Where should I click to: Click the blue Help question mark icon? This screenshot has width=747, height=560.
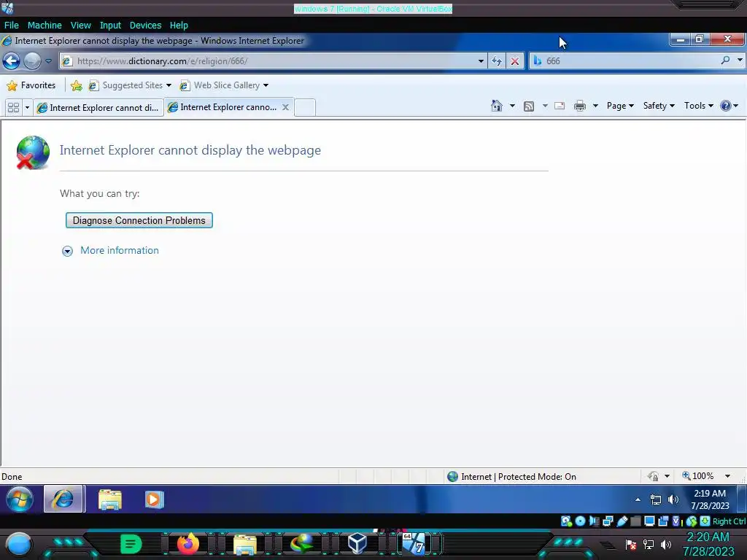(725, 106)
